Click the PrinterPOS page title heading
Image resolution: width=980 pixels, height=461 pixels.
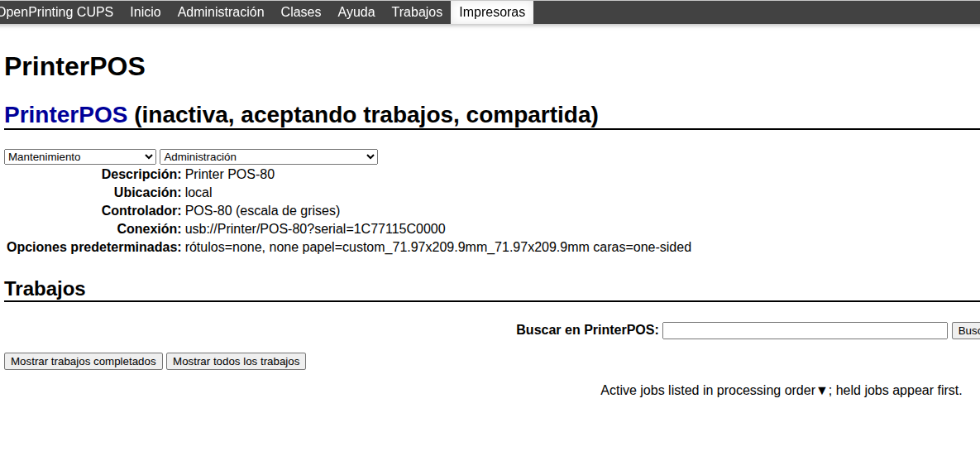click(74, 66)
